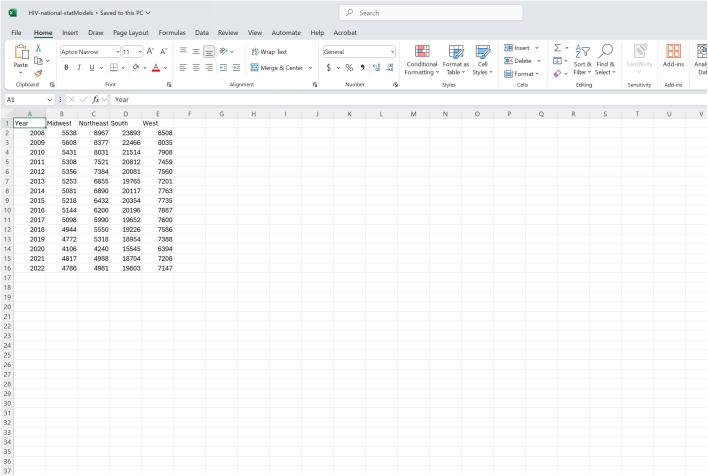Toggle italic formatting
Screen dimensions: 708x476
tap(79, 67)
